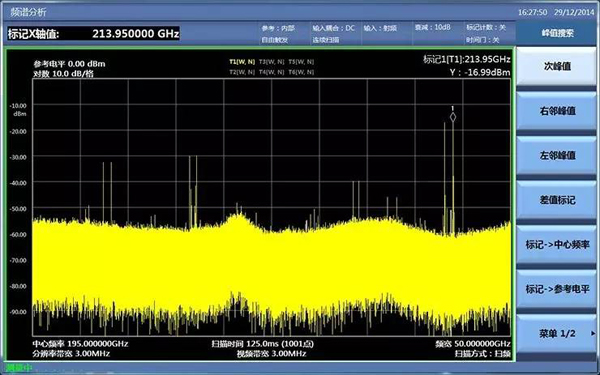Toggle the 标记计数: 关 status
The width and height of the screenshot is (600, 375).
(x=486, y=28)
